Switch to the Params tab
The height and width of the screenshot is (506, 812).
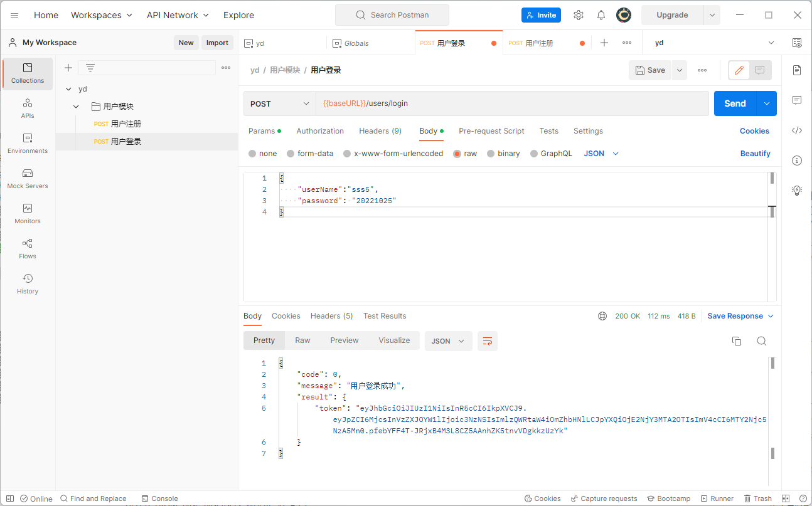pos(265,131)
